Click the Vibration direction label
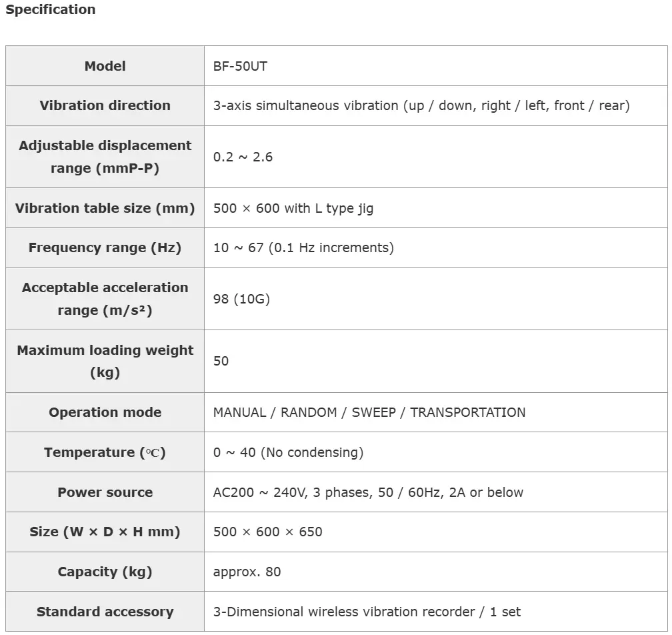 (x=105, y=105)
